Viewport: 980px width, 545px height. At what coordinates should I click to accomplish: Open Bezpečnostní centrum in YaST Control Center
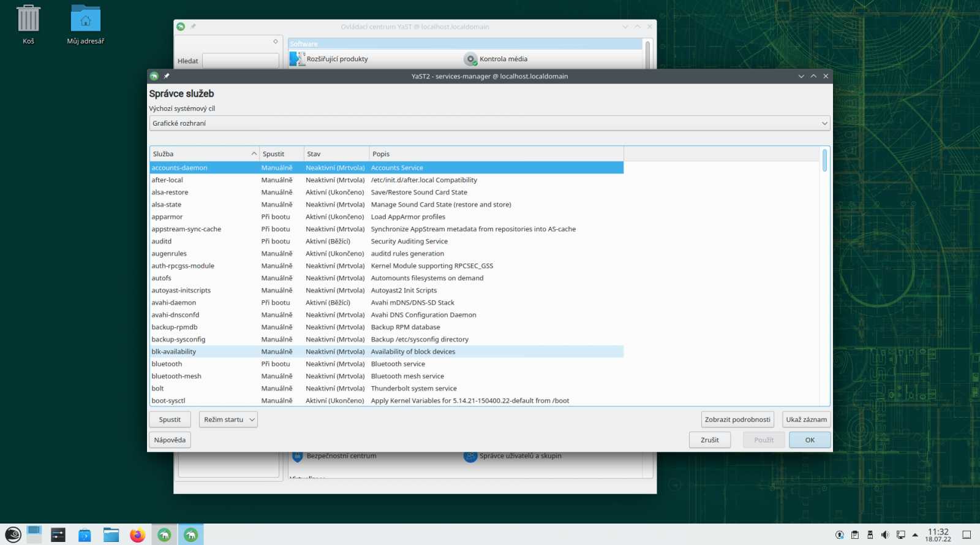[334, 456]
